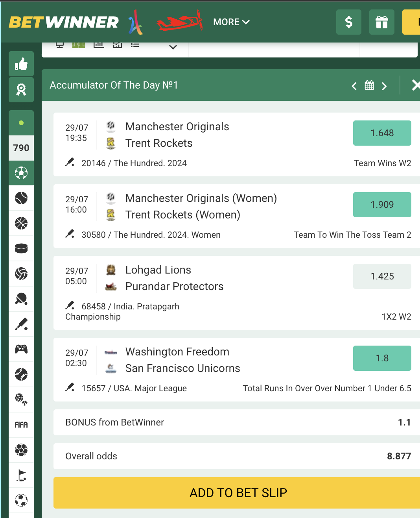Open ice hockey puck icon in sidebar

pyautogui.click(x=21, y=248)
